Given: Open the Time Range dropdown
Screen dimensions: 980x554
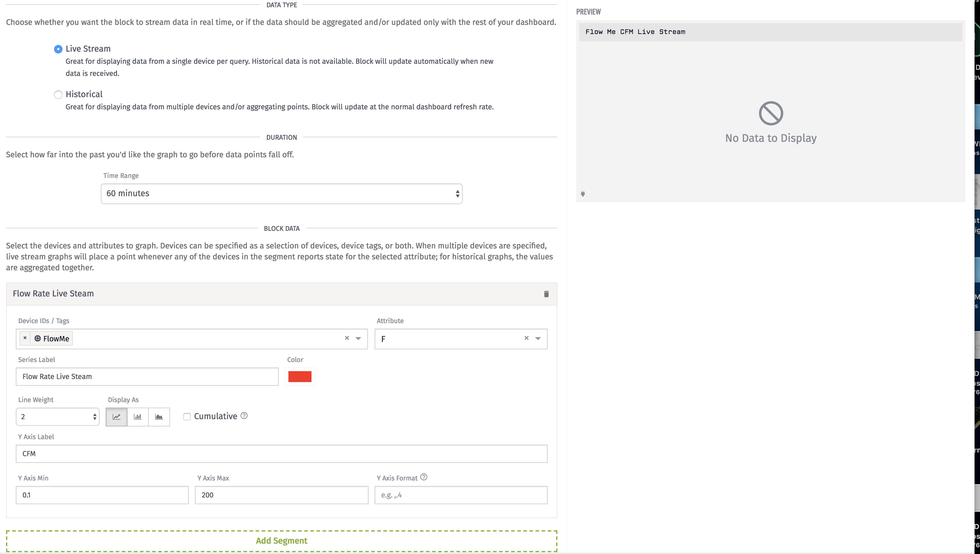Looking at the screenshot, I should [x=281, y=194].
